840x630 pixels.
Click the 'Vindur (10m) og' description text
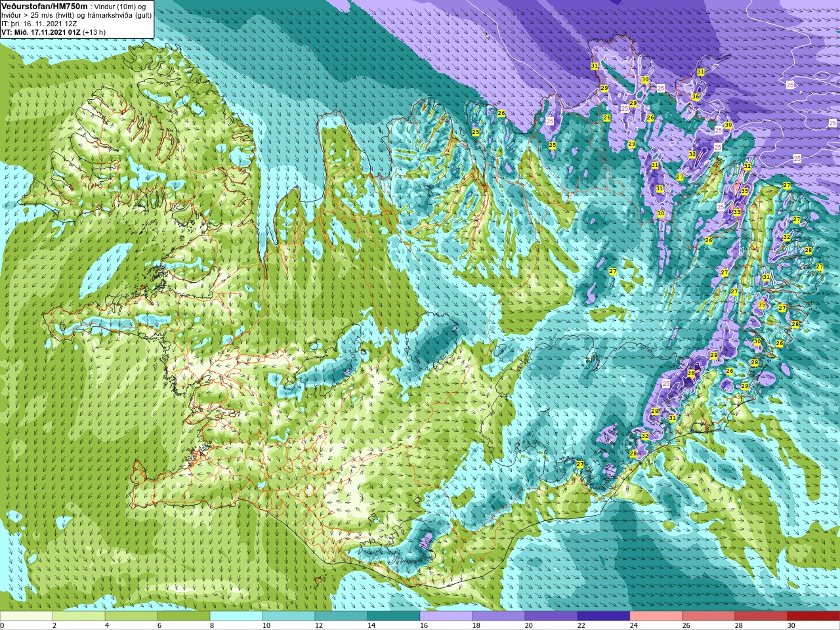(x=121, y=7)
